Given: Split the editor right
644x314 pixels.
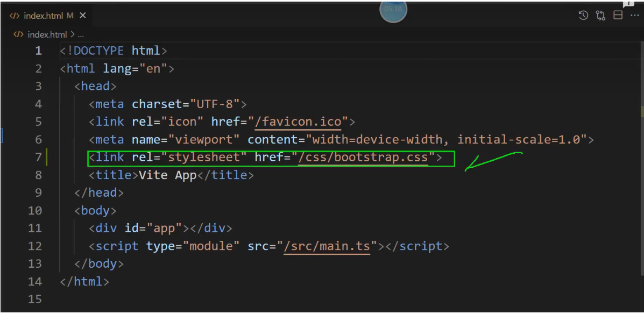Looking at the screenshot, I should (618, 16).
